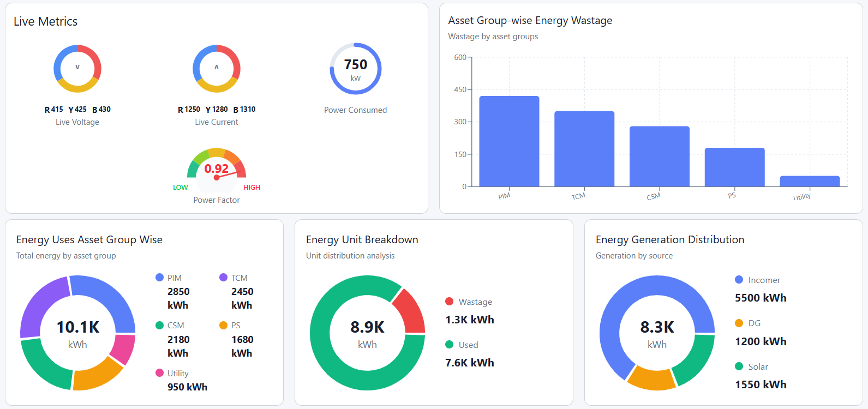
Task: Click the green Solar legend dot
Action: point(739,366)
